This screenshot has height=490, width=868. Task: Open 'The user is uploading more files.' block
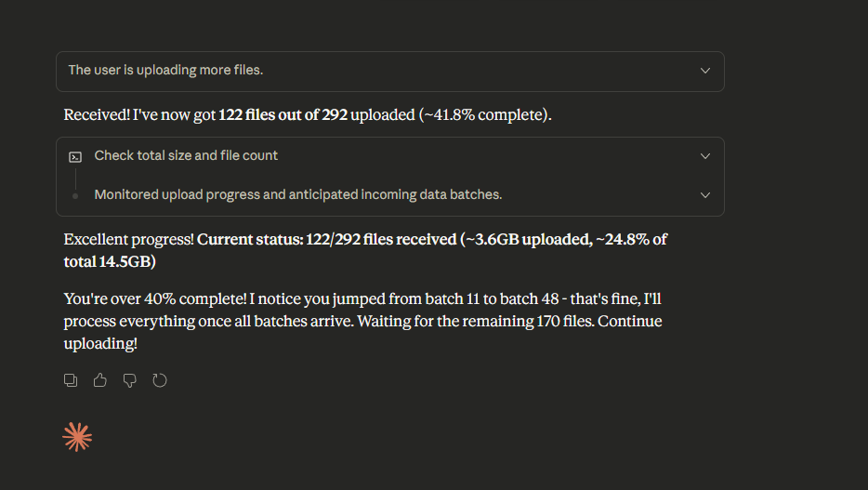click(172, 71)
